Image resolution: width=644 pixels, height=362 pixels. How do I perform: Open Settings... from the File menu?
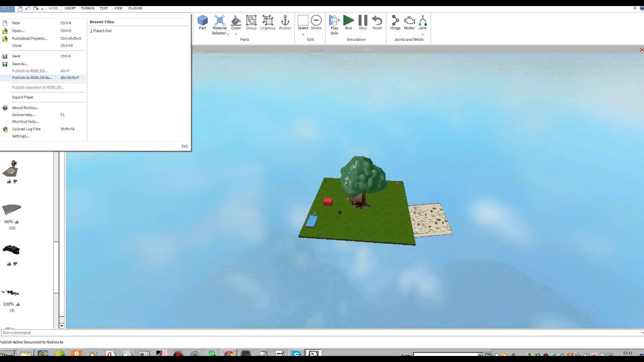point(43,136)
